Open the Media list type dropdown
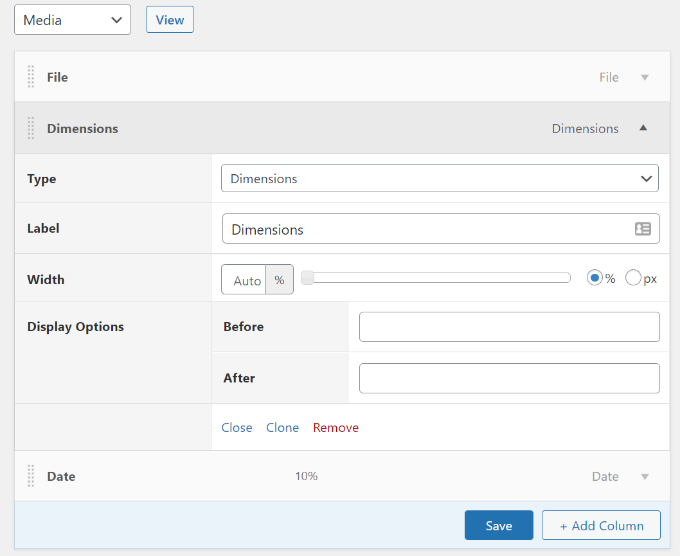 click(x=72, y=19)
